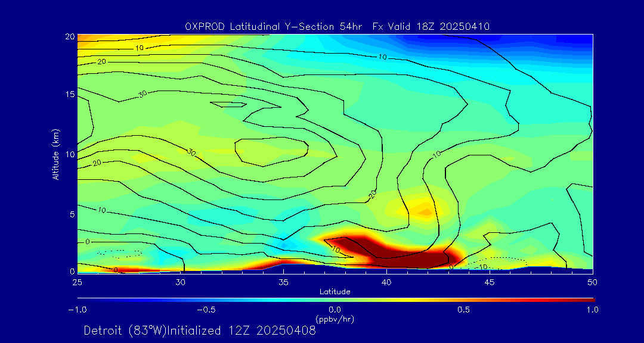Click the color bar label '-1.0'

77,310
